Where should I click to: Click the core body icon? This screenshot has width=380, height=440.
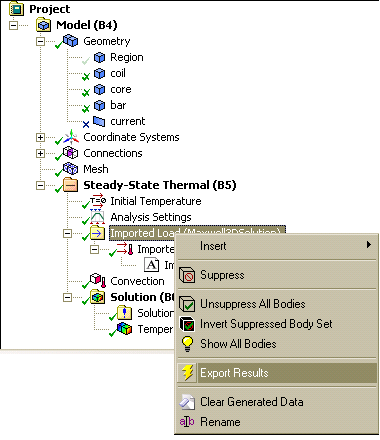99,89
